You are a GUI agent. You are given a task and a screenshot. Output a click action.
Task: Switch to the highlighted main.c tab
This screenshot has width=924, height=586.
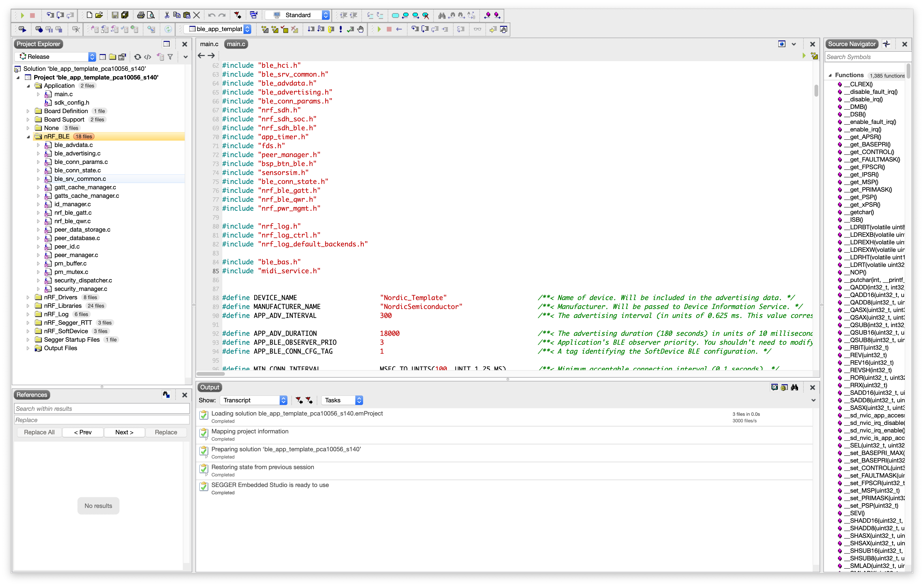click(x=236, y=44)
